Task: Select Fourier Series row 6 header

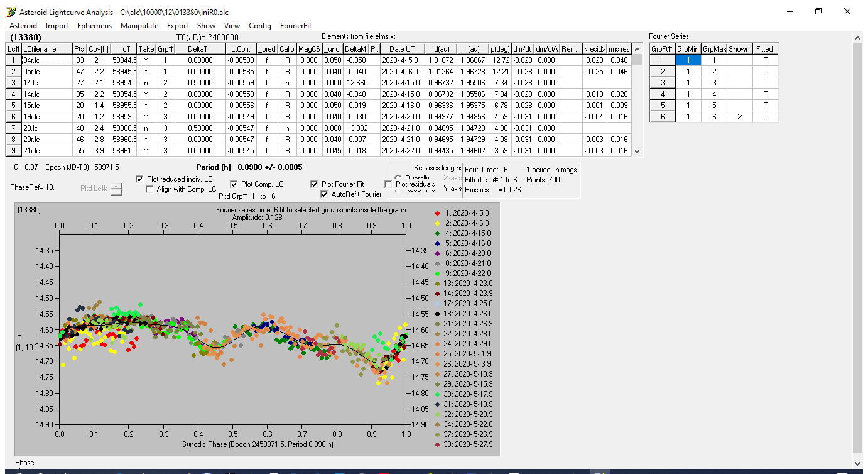Action: point(662,117)
